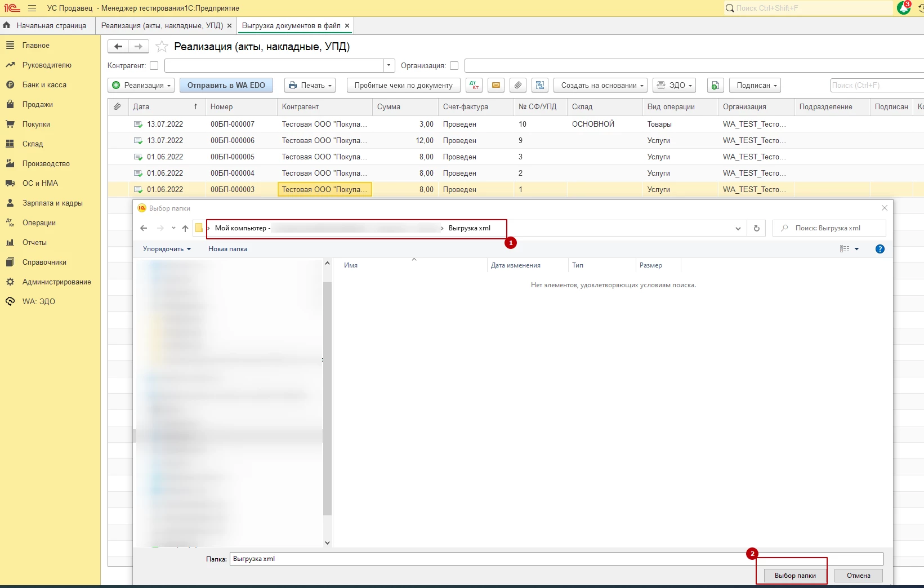
Task: Open the ЭДО dropdown menu
Action: (x=674, y=85)
